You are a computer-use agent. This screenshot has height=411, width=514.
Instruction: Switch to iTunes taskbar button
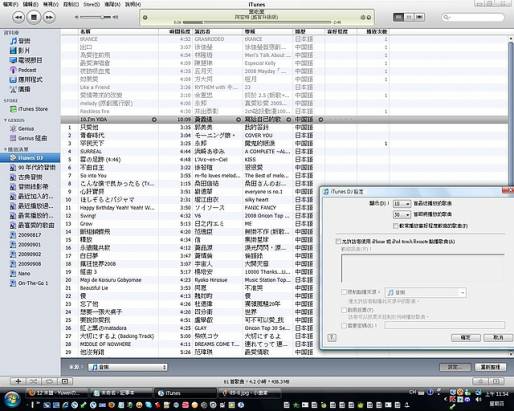coord(185,393)
